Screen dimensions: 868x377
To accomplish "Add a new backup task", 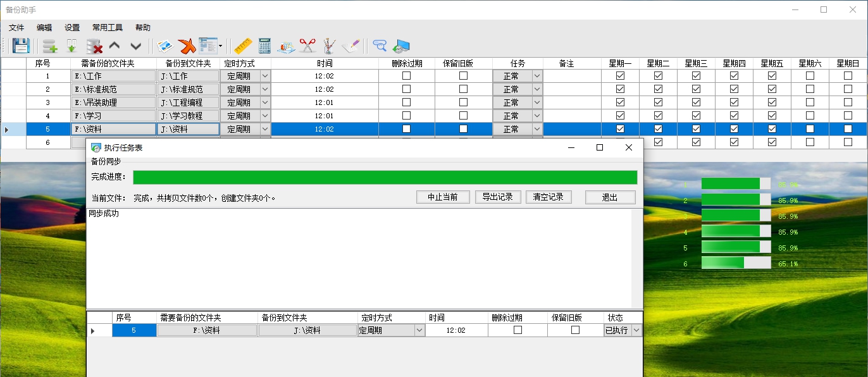I will (48, 46).
